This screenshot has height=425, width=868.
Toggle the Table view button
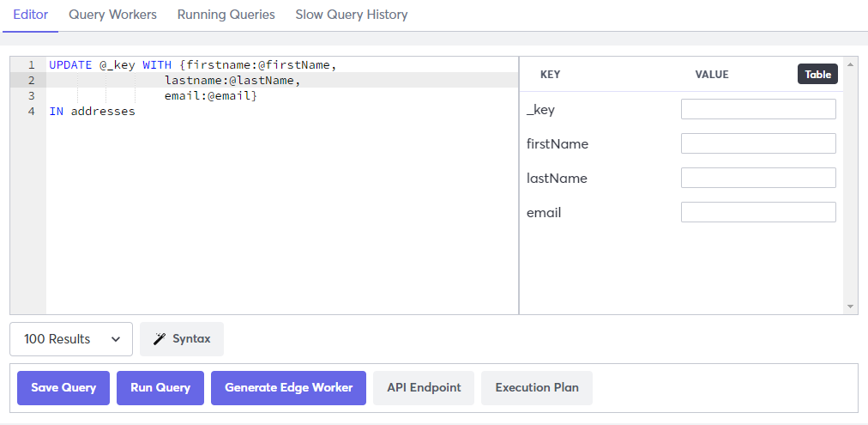[x=817, y=75]
